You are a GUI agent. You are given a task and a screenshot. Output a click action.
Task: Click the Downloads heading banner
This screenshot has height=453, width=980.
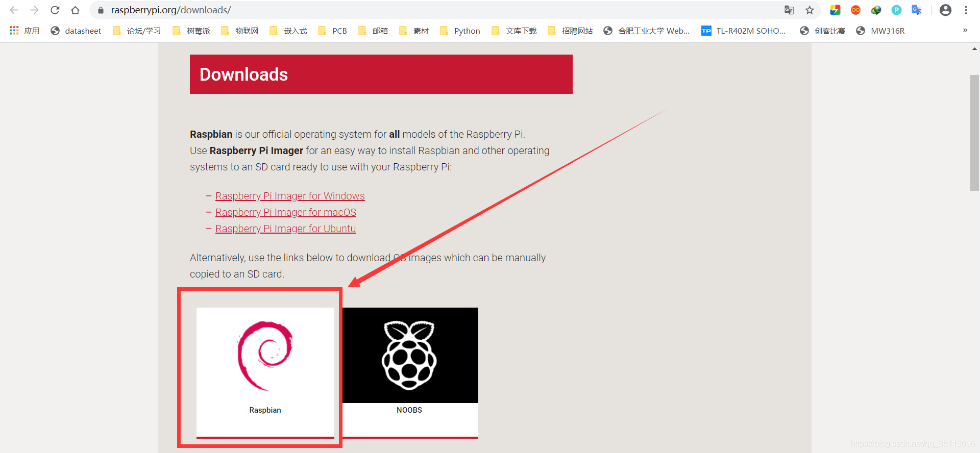coord(381,74)
